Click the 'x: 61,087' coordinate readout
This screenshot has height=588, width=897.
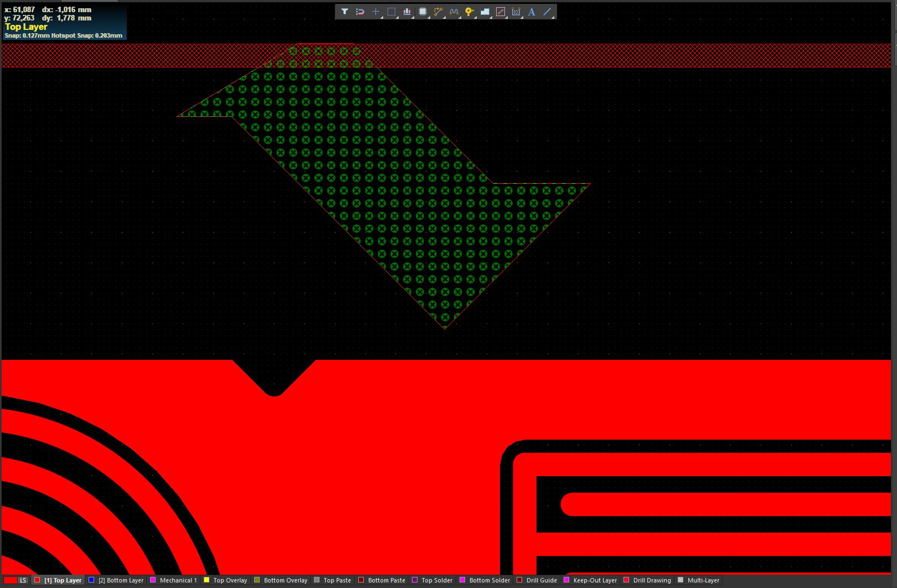click(x=19, y=9)
